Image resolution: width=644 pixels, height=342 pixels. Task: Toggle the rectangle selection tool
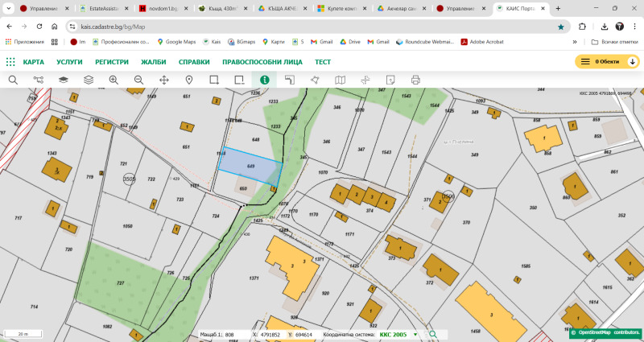[x=214, y=80]
